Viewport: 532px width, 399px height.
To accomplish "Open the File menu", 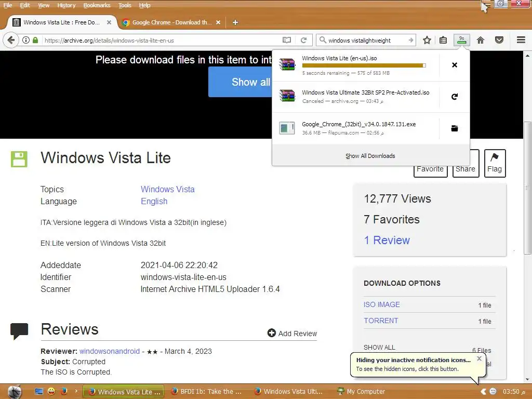I will pyautogui.click(x=7, y=5).
